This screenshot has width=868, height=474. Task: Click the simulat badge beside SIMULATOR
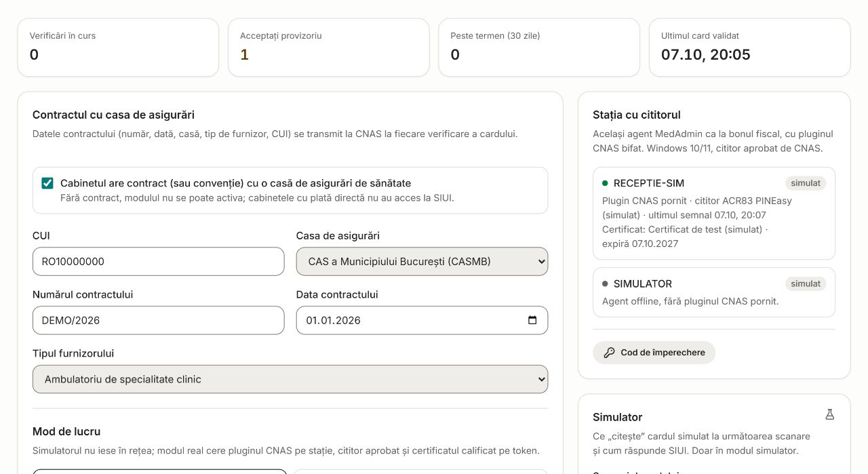[806, 283]
